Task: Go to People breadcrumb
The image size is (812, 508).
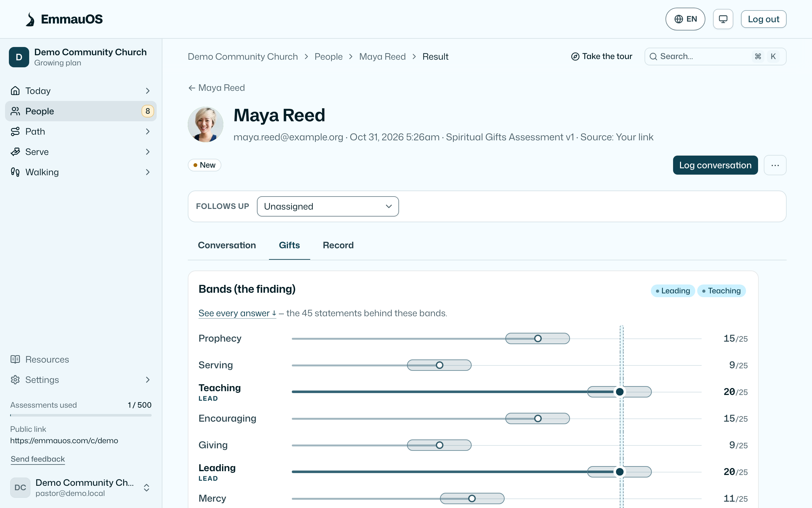Action: click(329, 57)
